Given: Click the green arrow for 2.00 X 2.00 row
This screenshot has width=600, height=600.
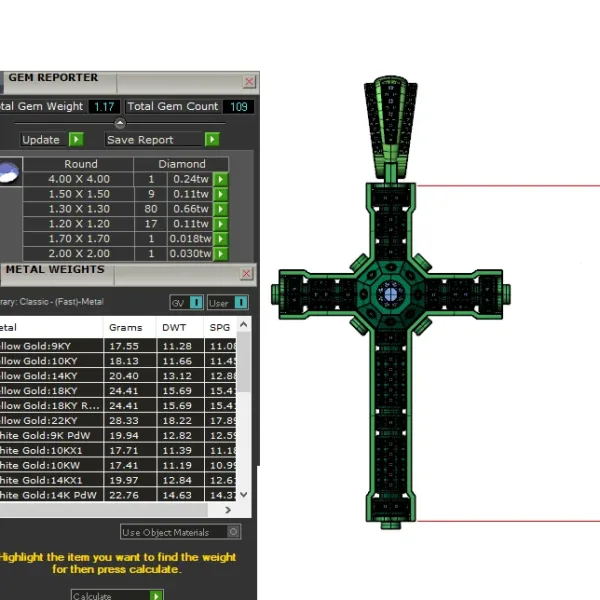Looking at the screenshot, I should tap(221, 254).
